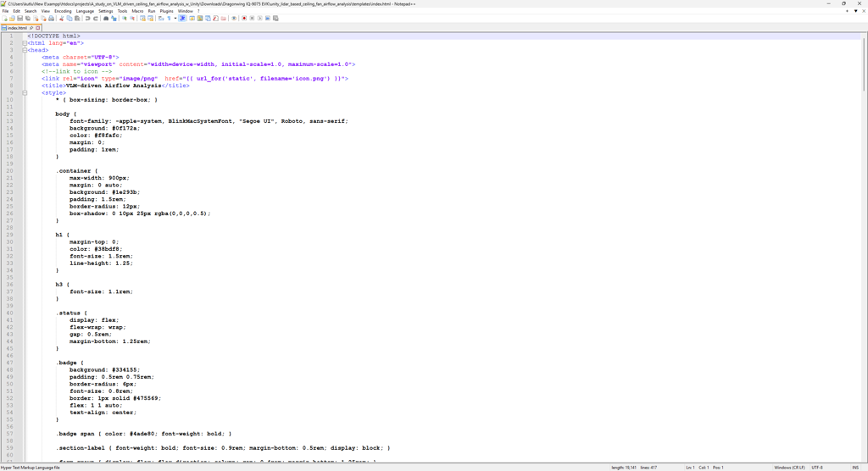
Task: Open the Document Map panel icon
Action: pos(200,19)
